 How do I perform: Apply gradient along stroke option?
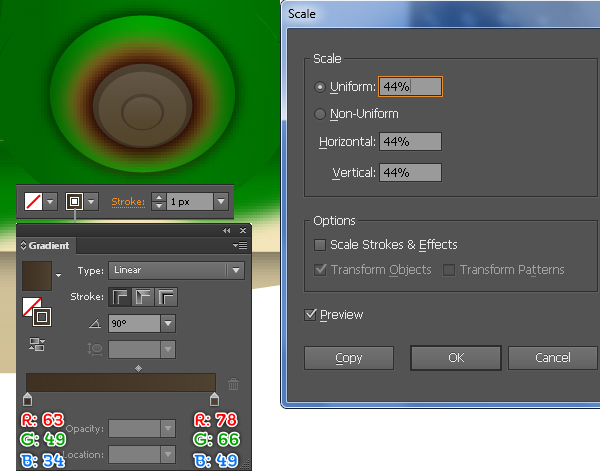pyautogui.click(x=143, y=297)
